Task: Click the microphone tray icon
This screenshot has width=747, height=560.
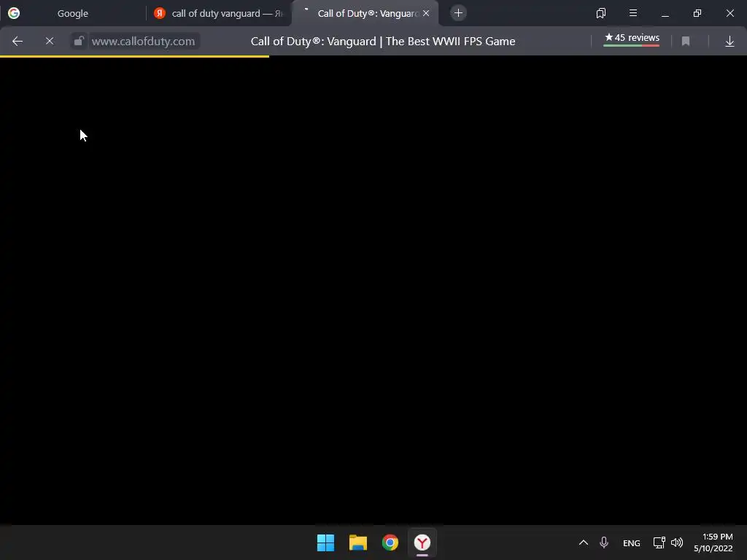Action: (604, 542)
